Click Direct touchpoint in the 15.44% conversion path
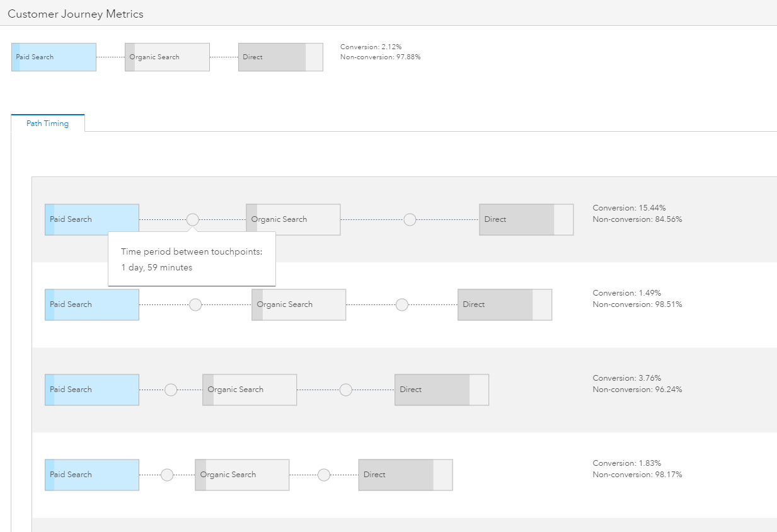 [526, 219]
